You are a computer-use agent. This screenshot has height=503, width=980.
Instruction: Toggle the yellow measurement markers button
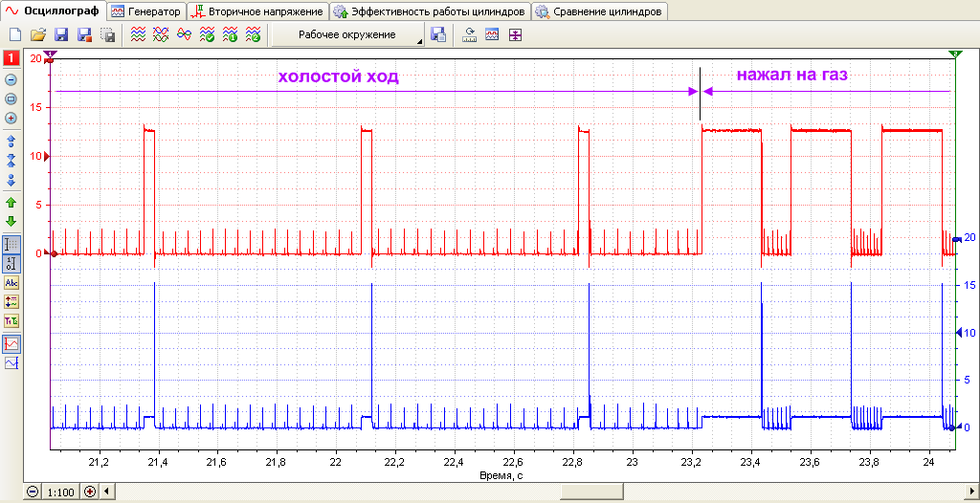pos(11,302)
